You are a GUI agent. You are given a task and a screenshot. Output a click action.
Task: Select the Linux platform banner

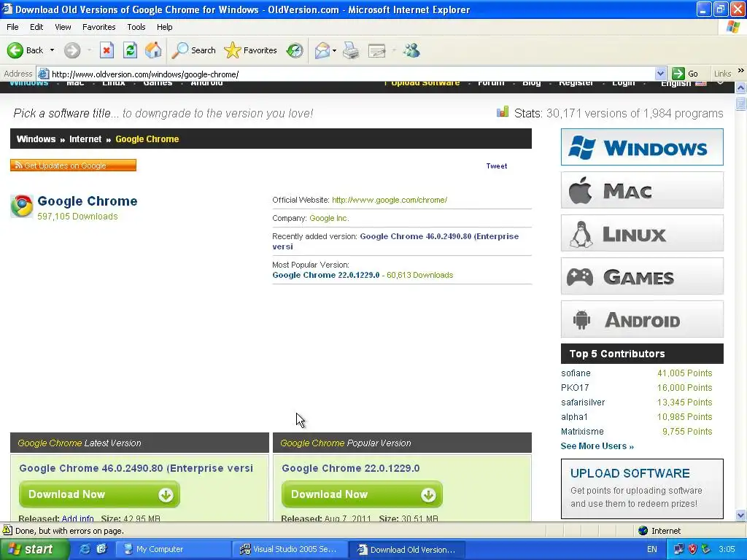click(x=642, y=233)
